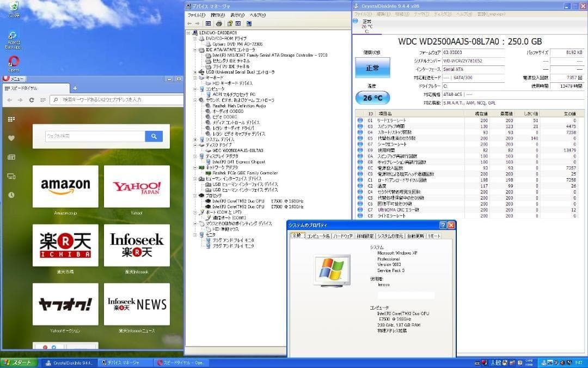Click the question-mark toolbar icon in Device Manager
The width and height of the screenshot is (588, 368).
pos(230,23)
